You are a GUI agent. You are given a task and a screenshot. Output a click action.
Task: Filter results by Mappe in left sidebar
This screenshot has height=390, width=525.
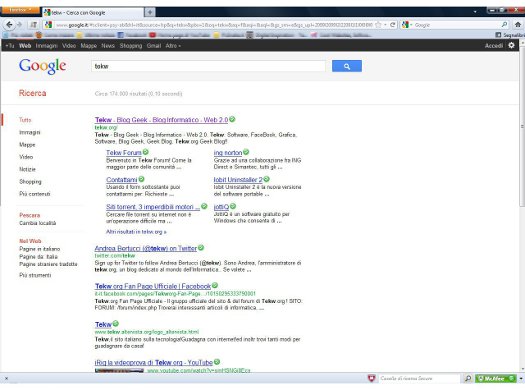(x=27, y=145)
